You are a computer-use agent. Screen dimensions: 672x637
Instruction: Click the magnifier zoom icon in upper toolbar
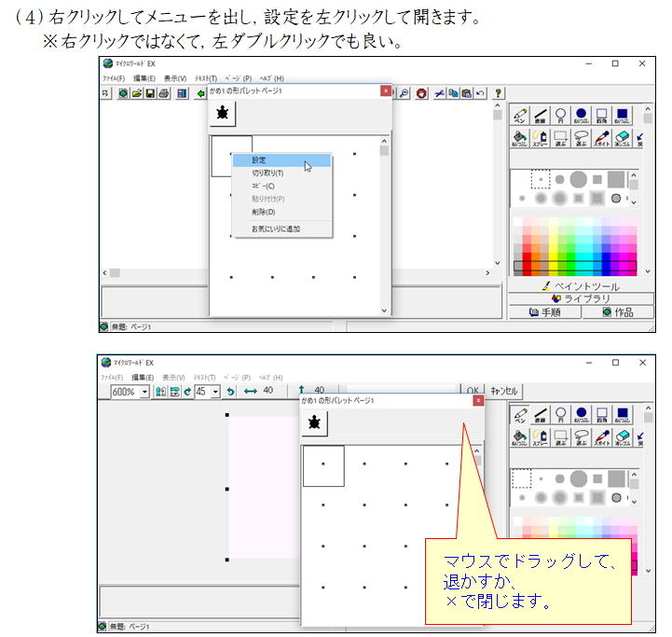point(405,93)
